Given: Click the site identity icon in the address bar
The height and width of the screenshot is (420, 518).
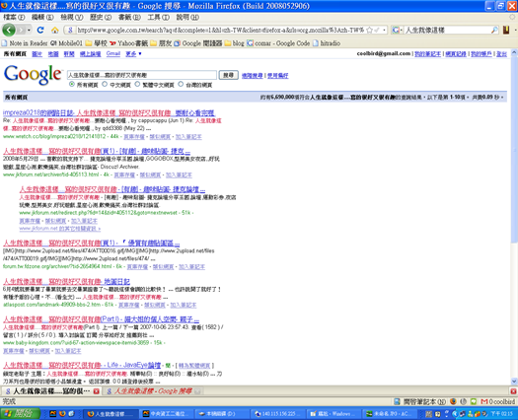Looking at the screenshot, I should [x=70, y=30].
